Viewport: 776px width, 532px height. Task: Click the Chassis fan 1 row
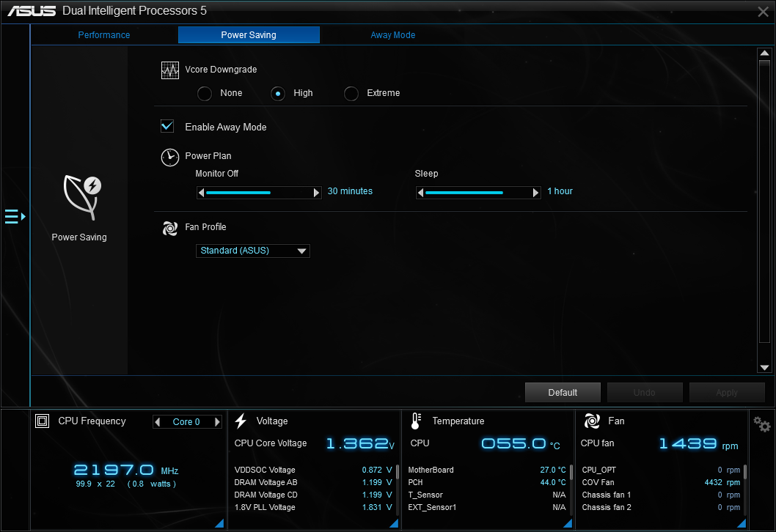[x=661, y=495]
